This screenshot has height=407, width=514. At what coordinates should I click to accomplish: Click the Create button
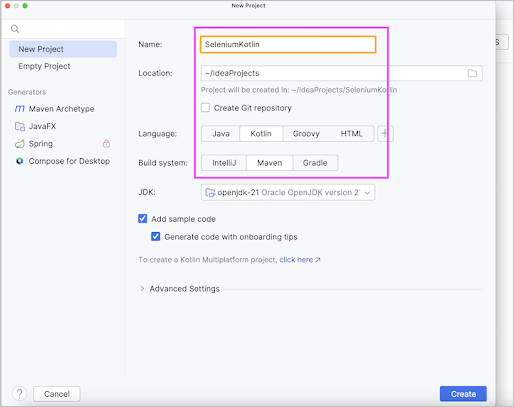(463, 394)
